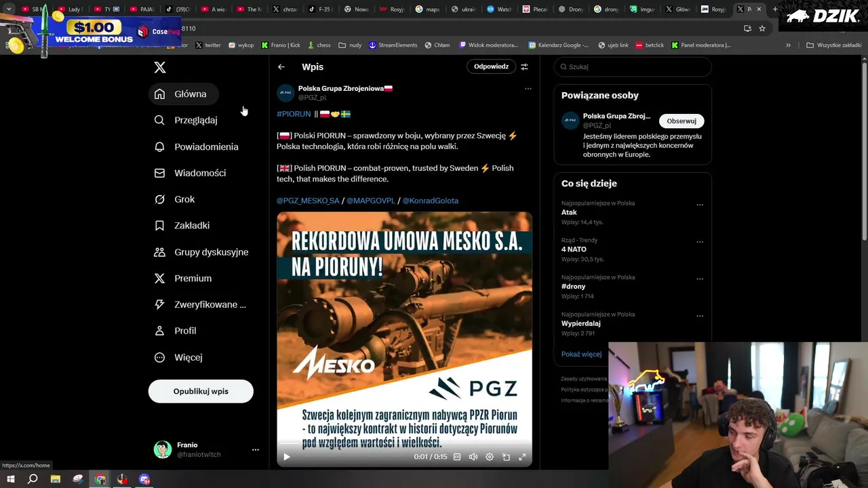Viewport: 868px width, 488px height.
Task: Open Wszystkie zakładki folder
Action: (833, 45)
